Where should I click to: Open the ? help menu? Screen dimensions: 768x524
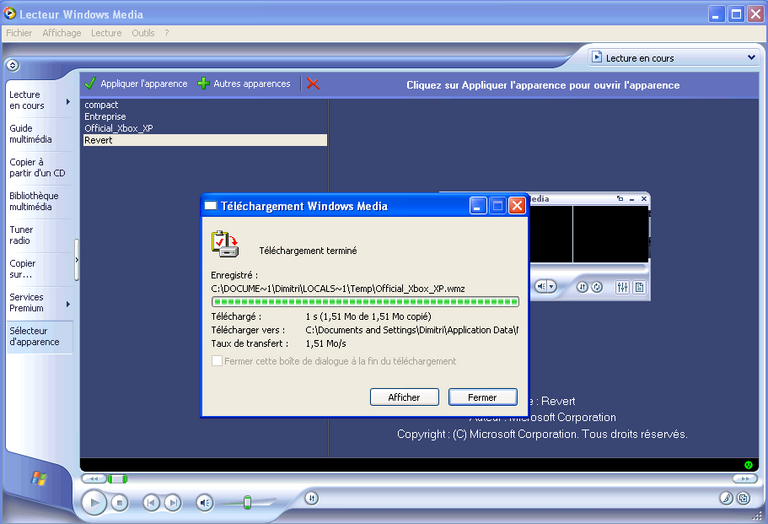pos(167,33)
